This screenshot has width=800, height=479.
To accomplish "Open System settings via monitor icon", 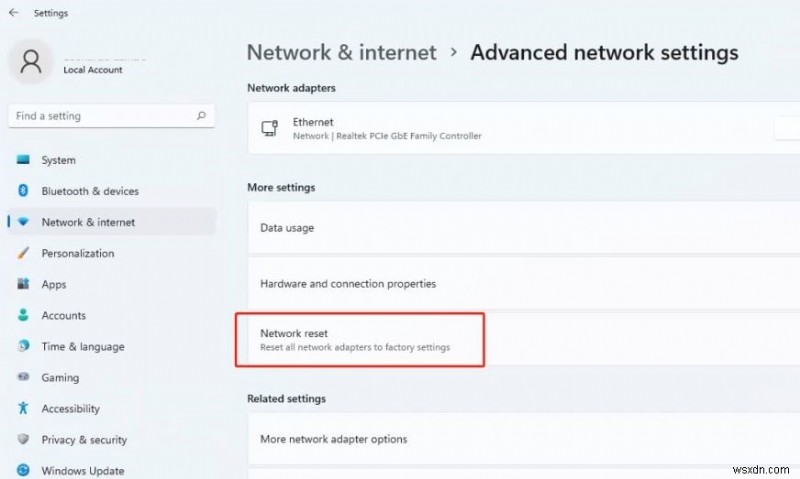I will point(23,160).
